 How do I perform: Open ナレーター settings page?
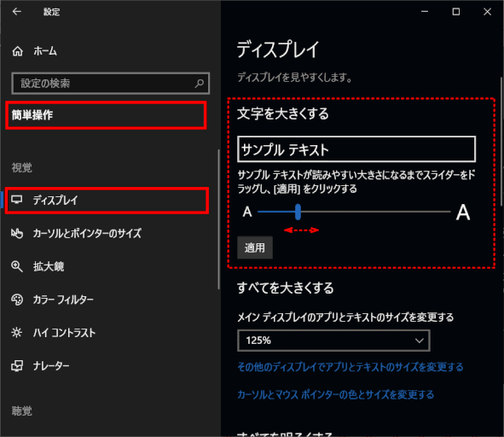coord(51,365)
